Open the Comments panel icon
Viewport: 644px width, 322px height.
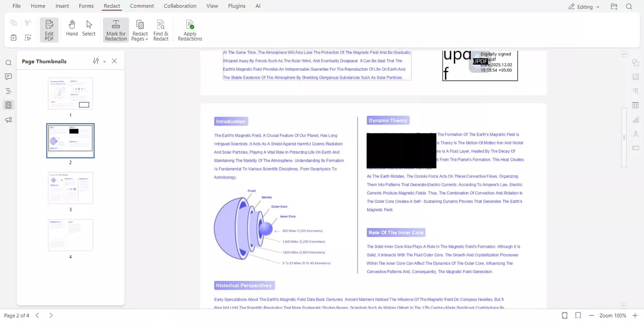pyautogui.click(x=8, y=77)
